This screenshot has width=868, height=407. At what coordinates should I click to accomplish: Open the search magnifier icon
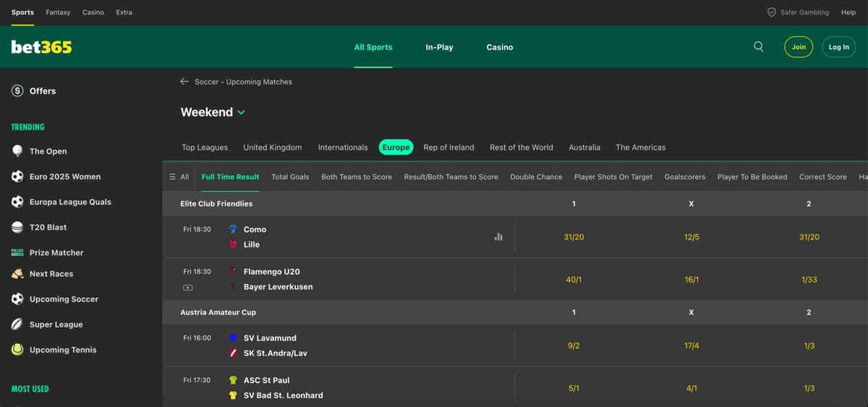point(758,46)
